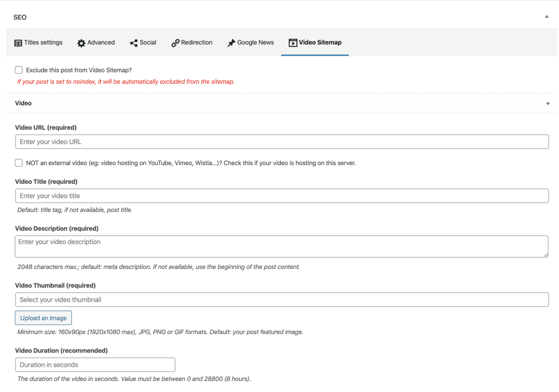Focus the Video Thumbnail input field

point(282,299)
